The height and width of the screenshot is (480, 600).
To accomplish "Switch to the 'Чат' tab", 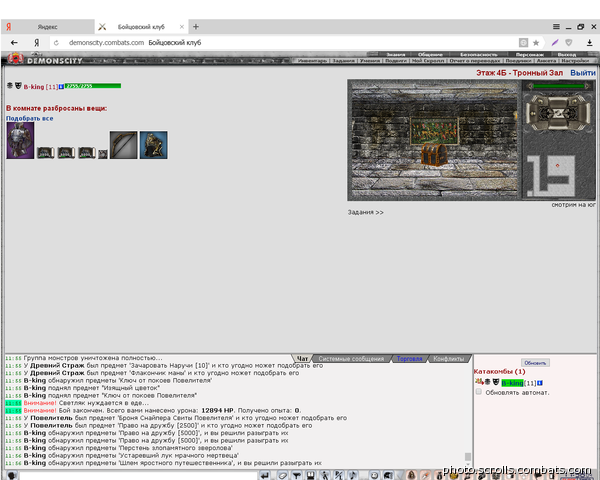I will click(302, 359).
